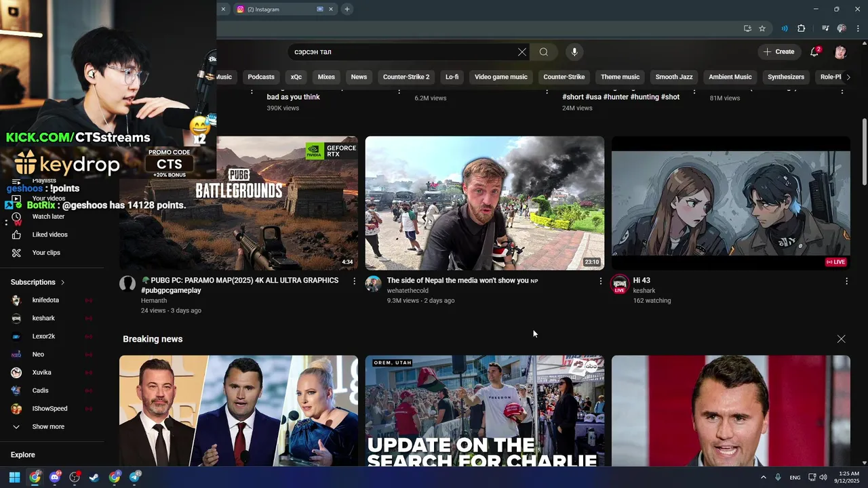This screenshot has height=488, width=868.
Task: Select the Podcasts filter chip
Action: 261,77
